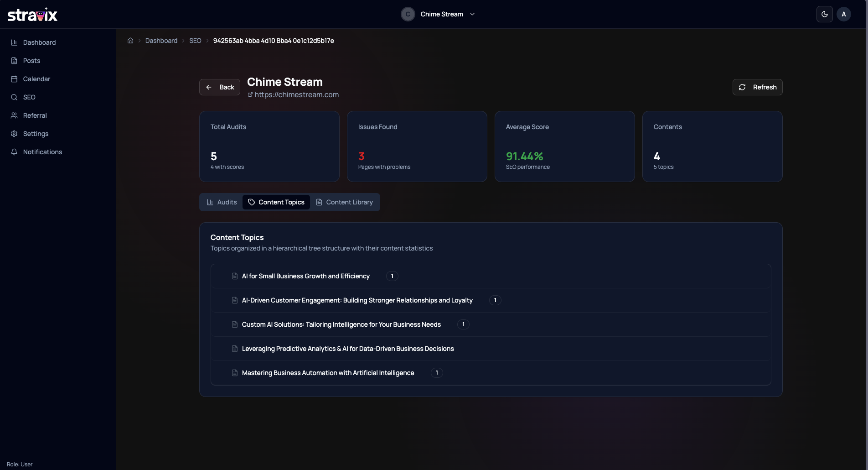Click document icon for Leveraging Predictive Analytics
This screenshot has height=470, width=868.
(235, 349)
